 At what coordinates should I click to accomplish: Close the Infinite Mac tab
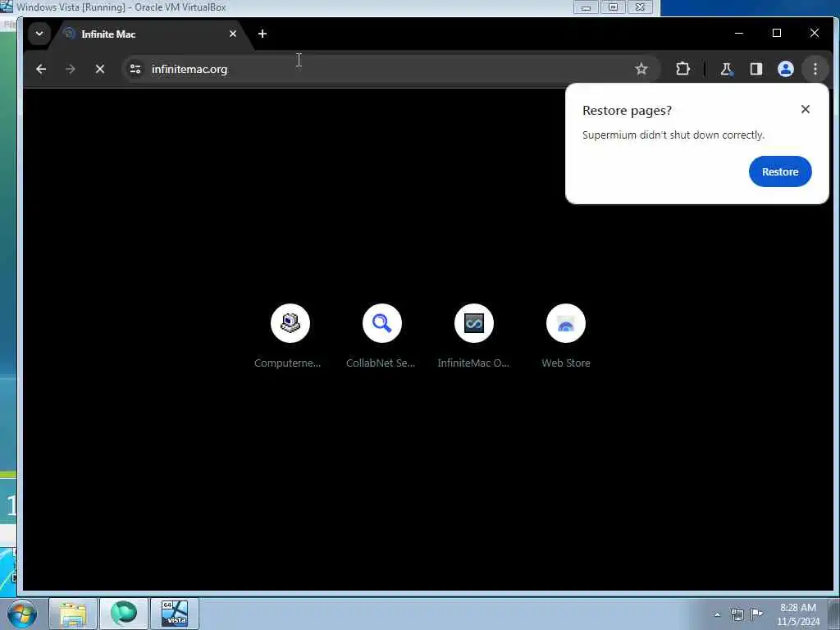click(x=232, y=34)
